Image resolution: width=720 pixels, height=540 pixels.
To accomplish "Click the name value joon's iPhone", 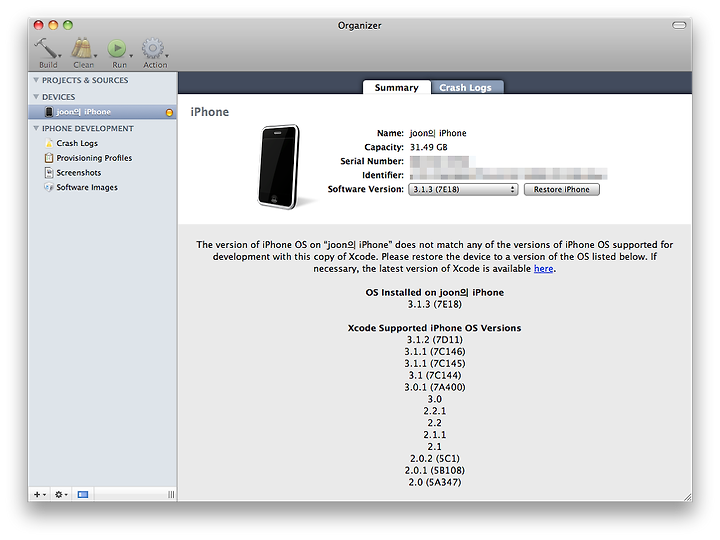I will coord(438,133).
